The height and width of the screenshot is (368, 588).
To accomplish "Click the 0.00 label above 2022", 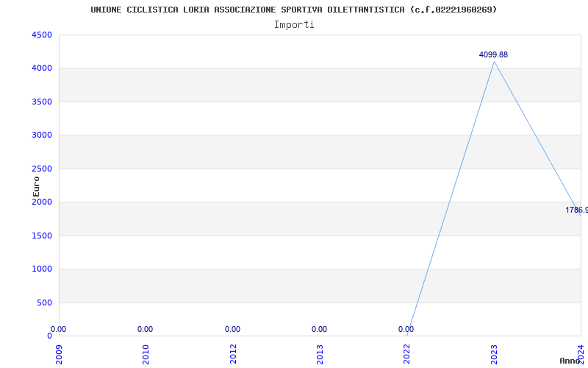I will 406,329.
